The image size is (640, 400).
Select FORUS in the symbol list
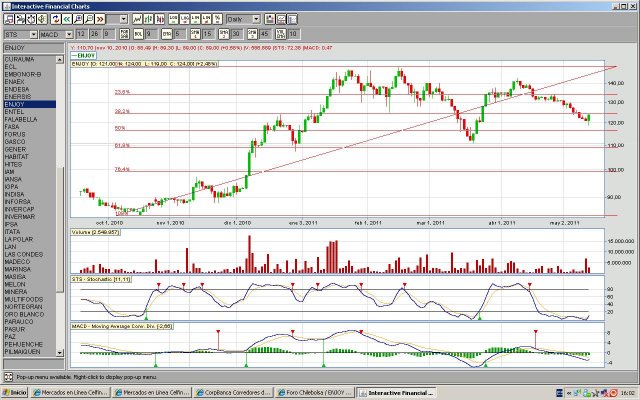click(x=29, y=134)
